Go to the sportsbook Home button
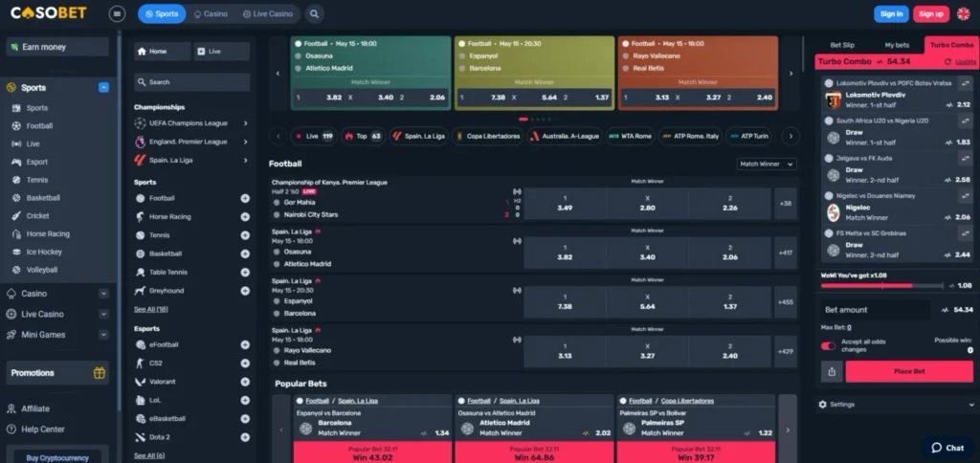Screen dimensions: 980x463 [163, 52]
